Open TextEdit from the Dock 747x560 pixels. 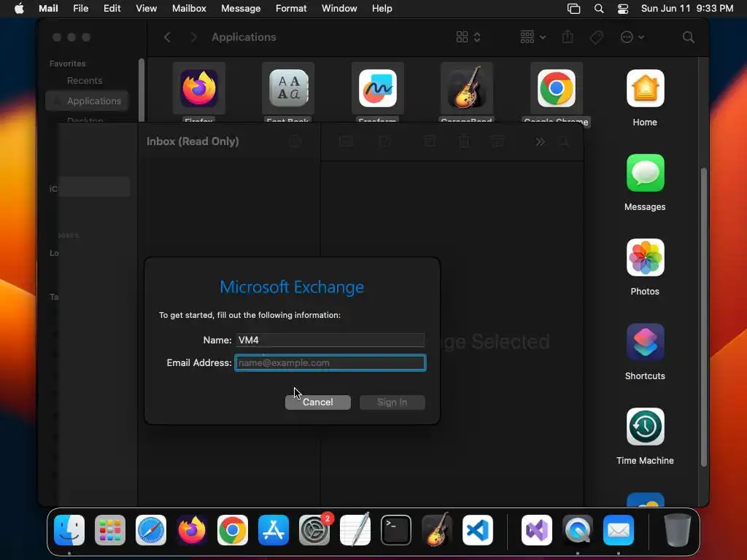355,530
